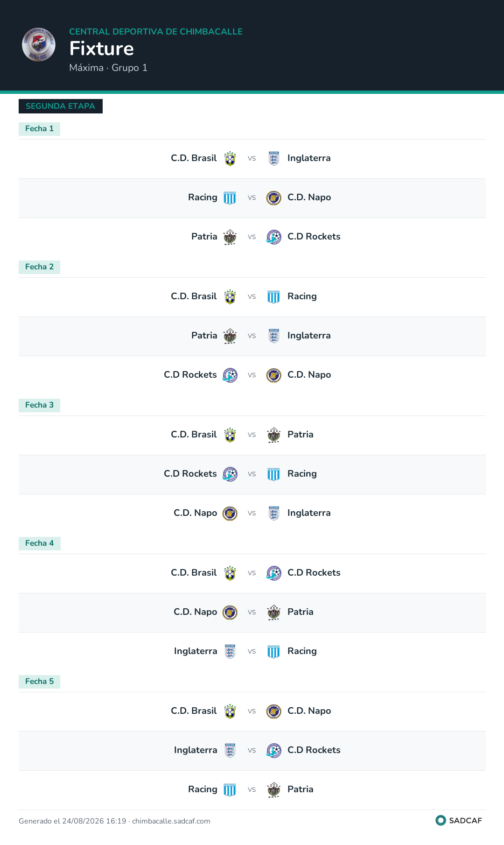
Task: Click C.D. Brasil vs C.D. Napo row
Action: click(252, 711)
